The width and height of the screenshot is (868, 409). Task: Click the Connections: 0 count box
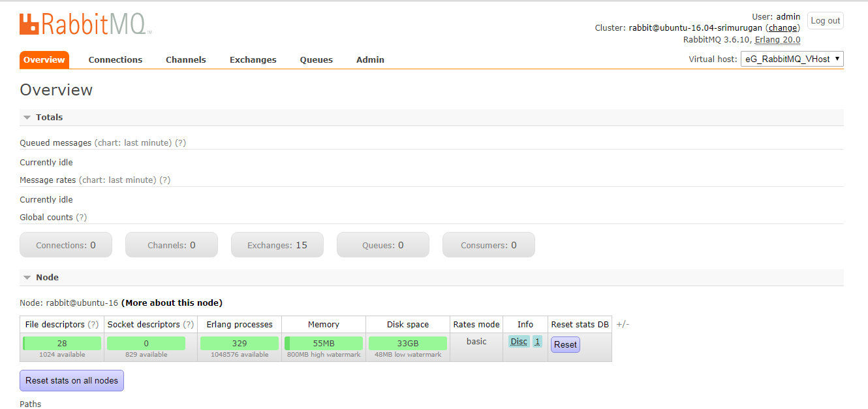[66, 245]
